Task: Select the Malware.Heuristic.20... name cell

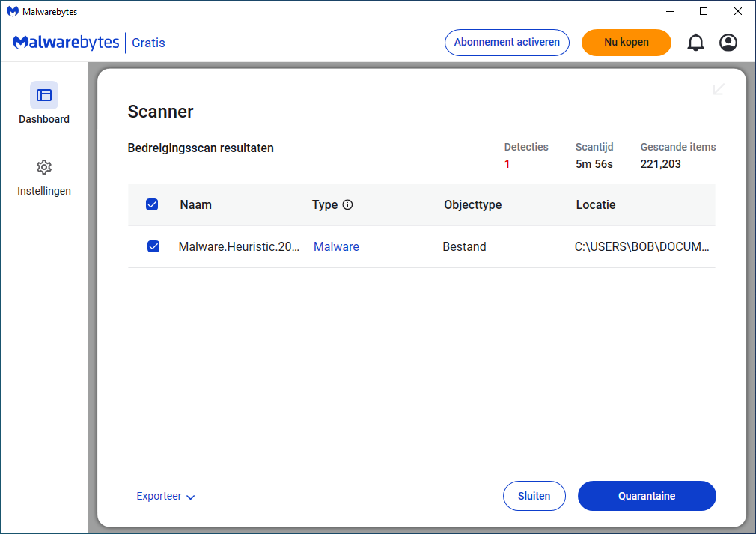Action: pos(239,246)
